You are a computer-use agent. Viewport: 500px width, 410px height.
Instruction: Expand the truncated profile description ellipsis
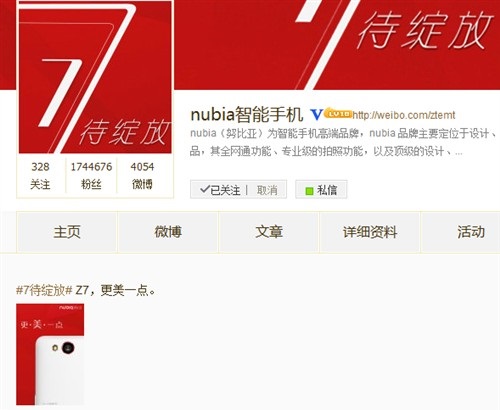459,153
